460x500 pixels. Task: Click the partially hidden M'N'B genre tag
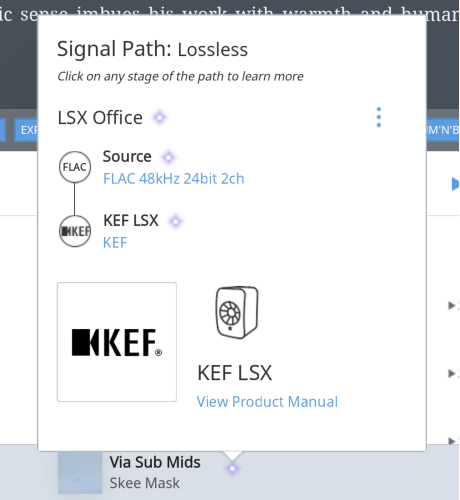tap(443, 130)
